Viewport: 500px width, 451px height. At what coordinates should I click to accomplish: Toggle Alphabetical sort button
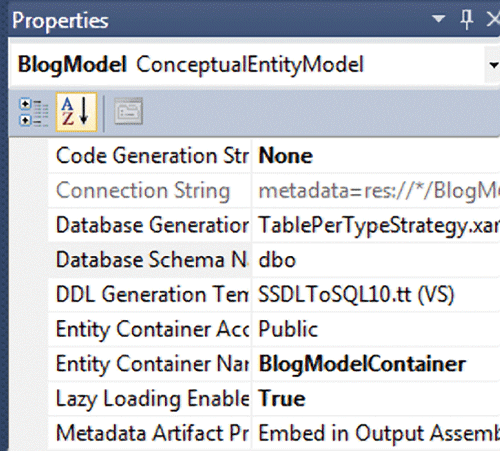[x=76, y=112]
